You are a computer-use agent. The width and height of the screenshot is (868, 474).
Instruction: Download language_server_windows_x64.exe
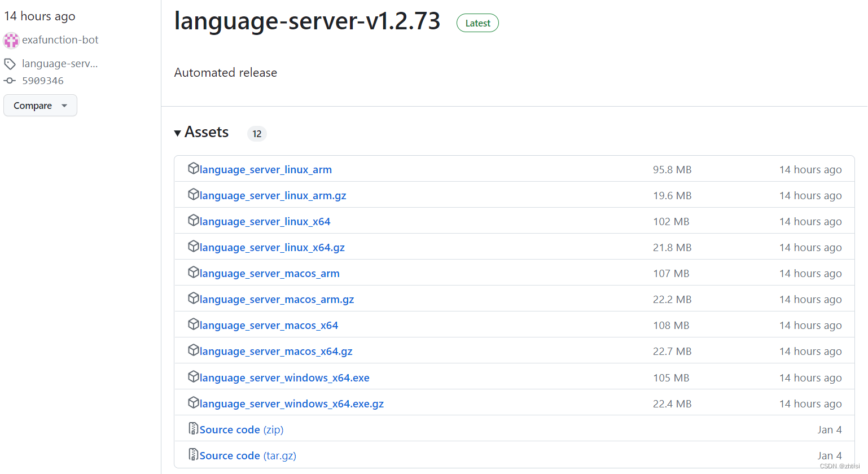point(284,378)
